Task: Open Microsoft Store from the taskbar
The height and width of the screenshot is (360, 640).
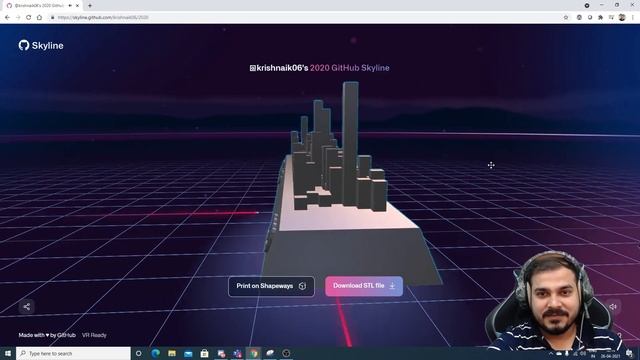Action: click(204, 353)
